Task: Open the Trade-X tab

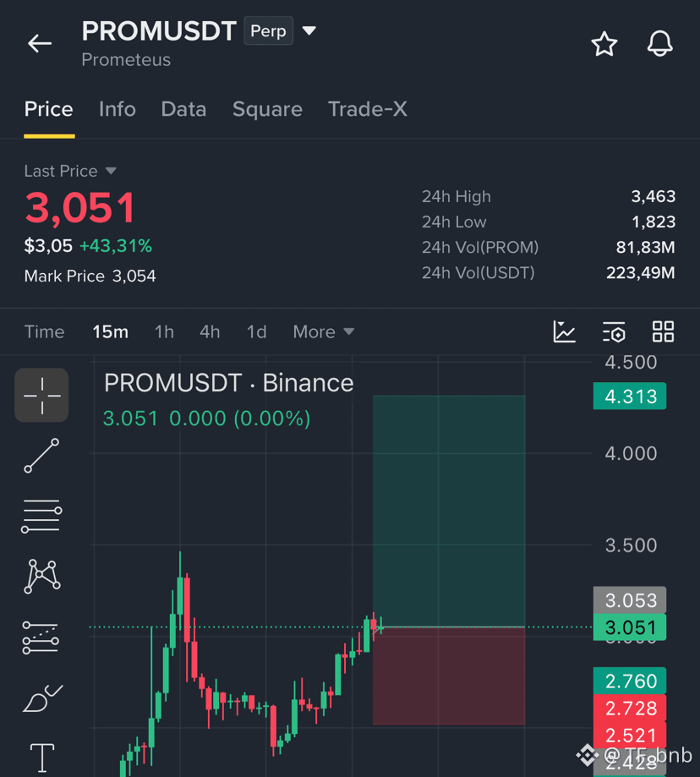Action: pyautogui.click(x=368, y=109)
